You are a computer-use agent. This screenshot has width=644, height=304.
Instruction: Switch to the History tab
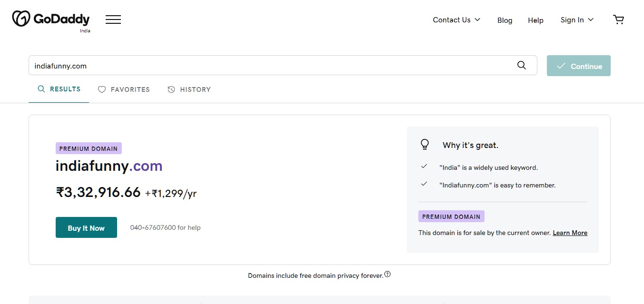coord(189,89)
